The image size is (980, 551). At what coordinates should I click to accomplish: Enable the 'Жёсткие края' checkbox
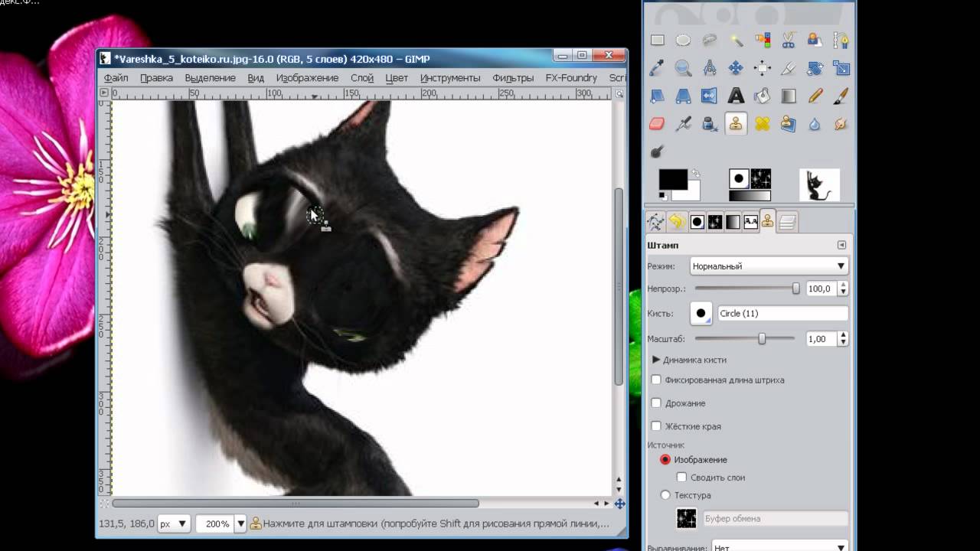[656, 426]
